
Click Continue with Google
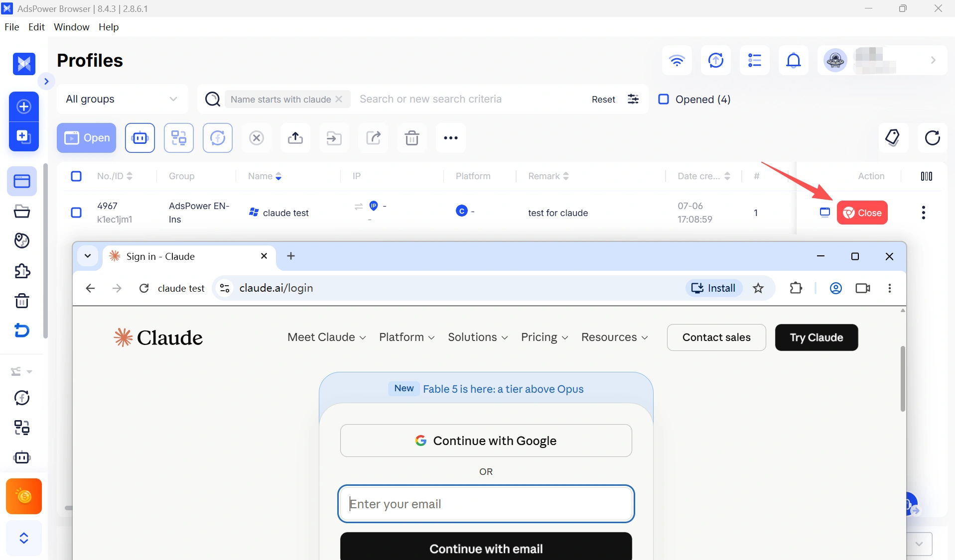(486, 441)
